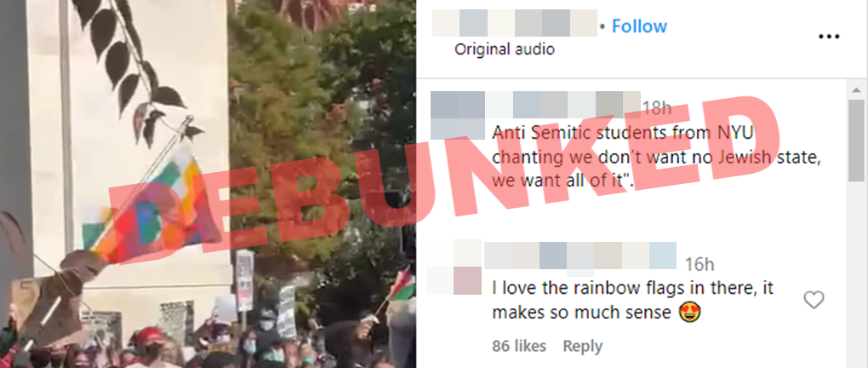Image resolution: width=868 pixels, height=368 pixels.
Task: Click the scrollbar up arrow
Action: (x=856, y=89)
